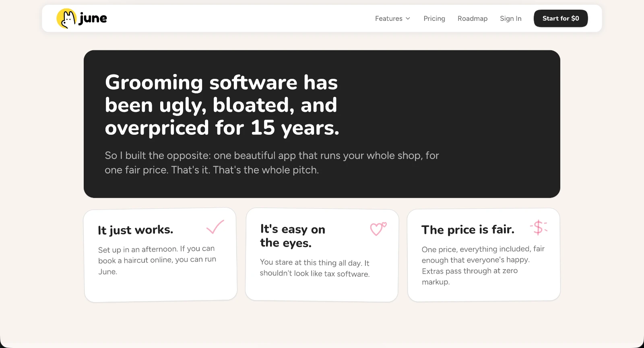The image size is (644, 348).
Task: Click the "Grooming software has been ugly" headline
Action: tap(222, 105)
